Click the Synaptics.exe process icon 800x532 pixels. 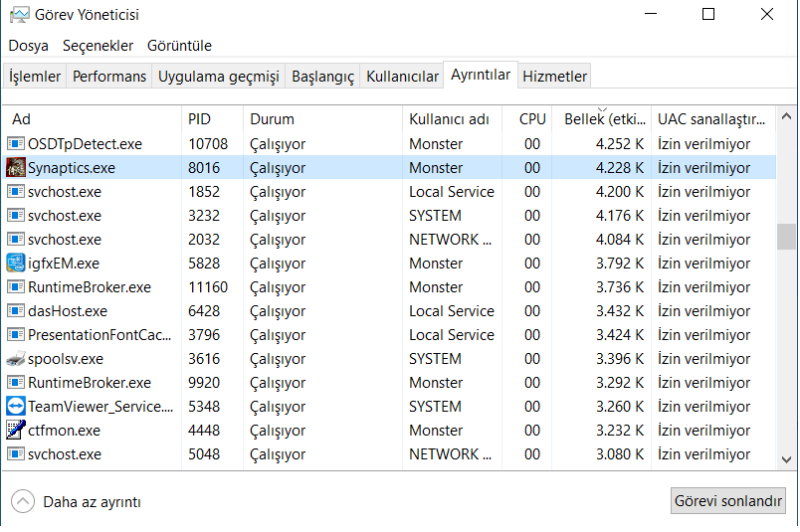(x=16, y=168)
